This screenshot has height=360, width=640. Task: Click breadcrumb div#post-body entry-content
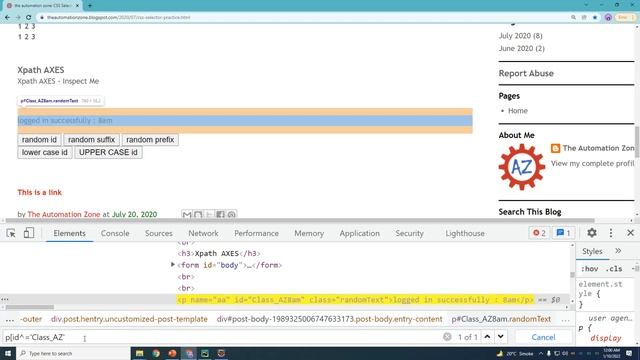[x=329, y=319]
